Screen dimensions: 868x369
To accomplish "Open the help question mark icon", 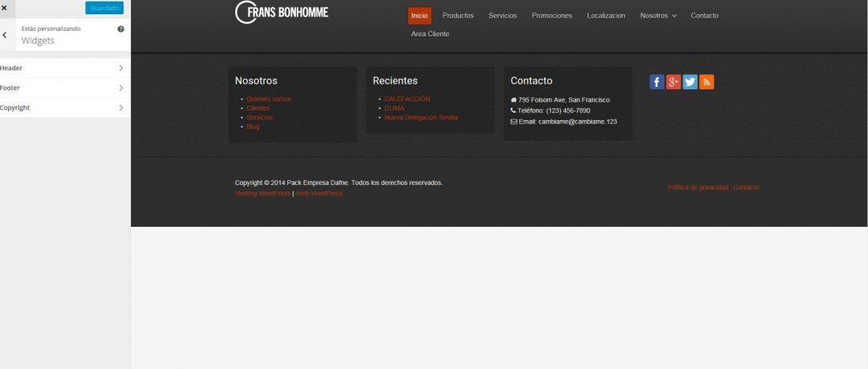I will [x=121, y=28].
